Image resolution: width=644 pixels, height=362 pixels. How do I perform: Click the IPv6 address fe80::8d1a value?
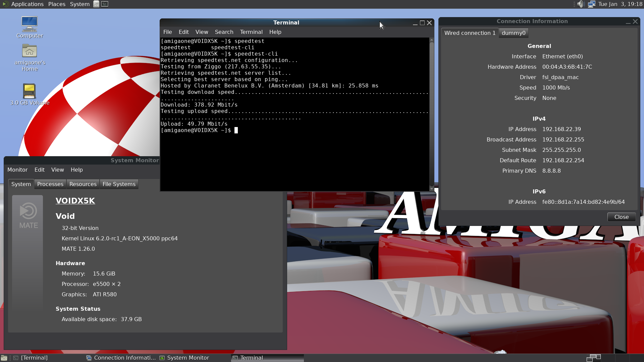(x=583, y=202)
